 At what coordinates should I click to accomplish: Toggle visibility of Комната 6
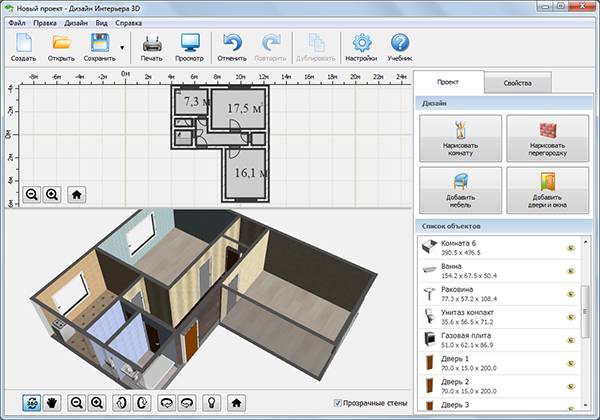click(571, 248)
